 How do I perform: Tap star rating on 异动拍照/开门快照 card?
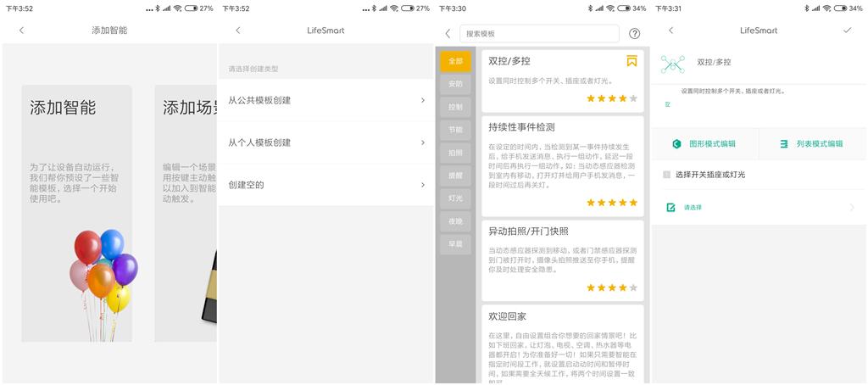point(612,287)
